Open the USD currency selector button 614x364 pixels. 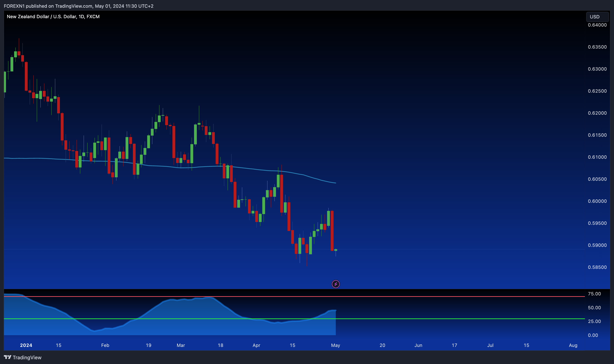pos(598,17)
